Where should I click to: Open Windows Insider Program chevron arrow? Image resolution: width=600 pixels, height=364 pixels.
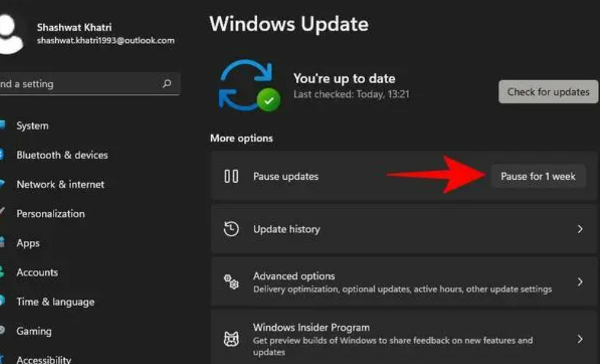[x=580, y=339]
